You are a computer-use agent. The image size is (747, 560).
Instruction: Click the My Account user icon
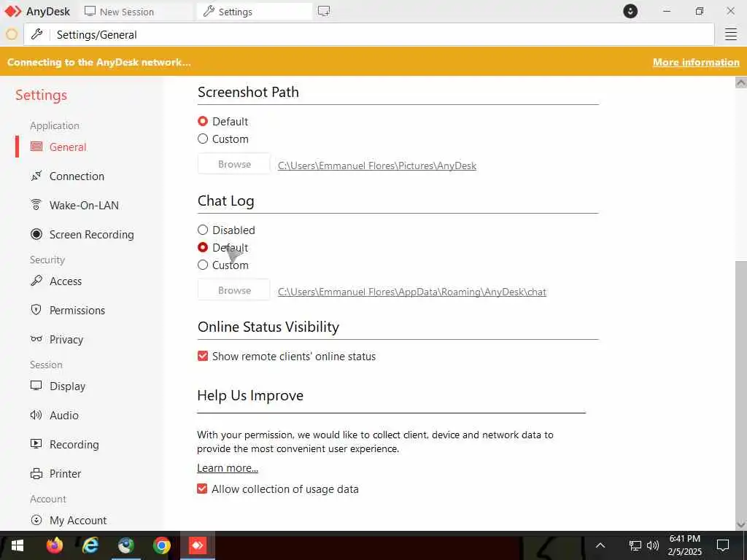36,520
